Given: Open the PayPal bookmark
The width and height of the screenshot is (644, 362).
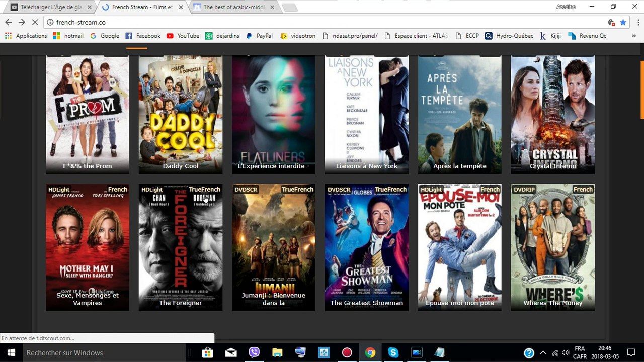Looking at the screenshot, I should click(x=259, y=36).
